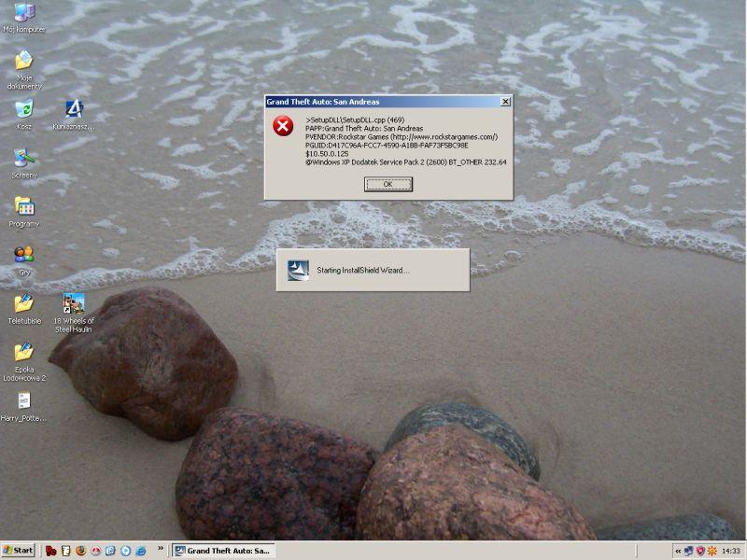The height and width of the screenshot is (560, 747).
Task: Switch to Grand Theft Auto taskbar button
Action: pyautogui.click(x=223, y=551)
